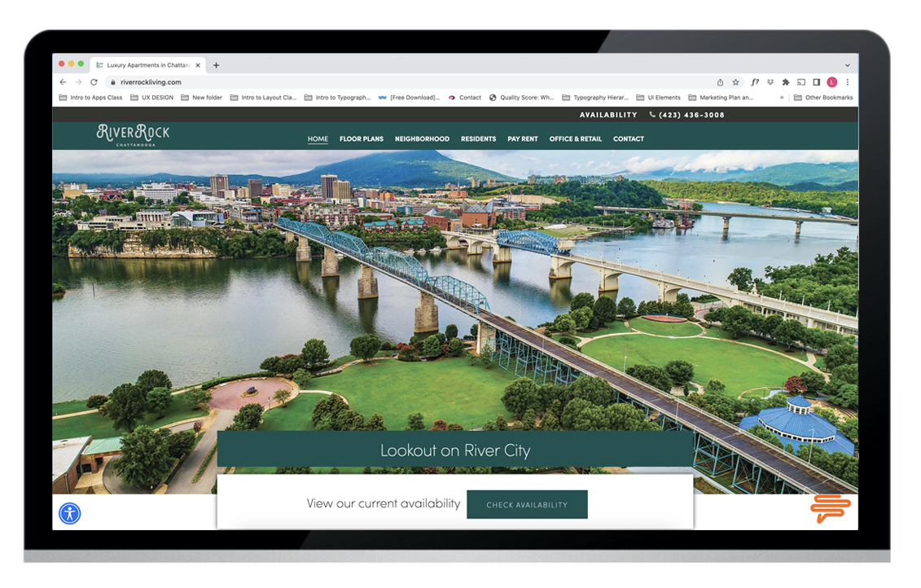Open a new tab with plus button
Screen dimensions: 921x588
216,65
